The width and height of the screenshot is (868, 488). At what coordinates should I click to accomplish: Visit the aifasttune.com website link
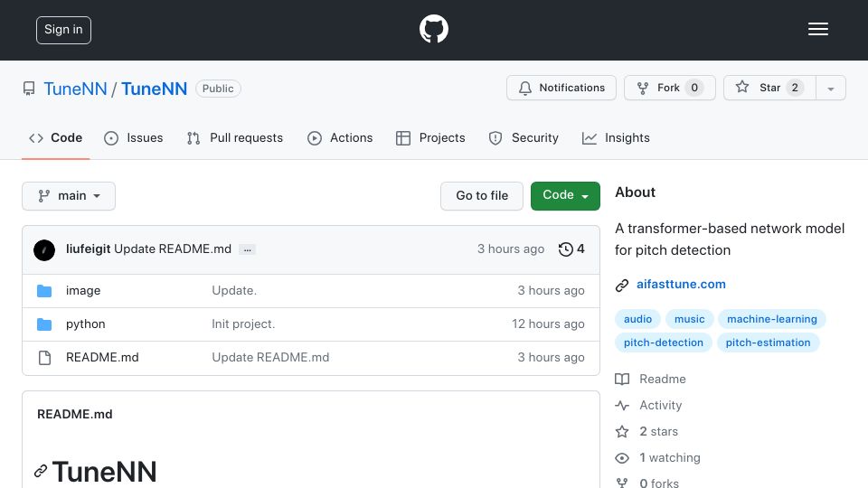[681, 285]
